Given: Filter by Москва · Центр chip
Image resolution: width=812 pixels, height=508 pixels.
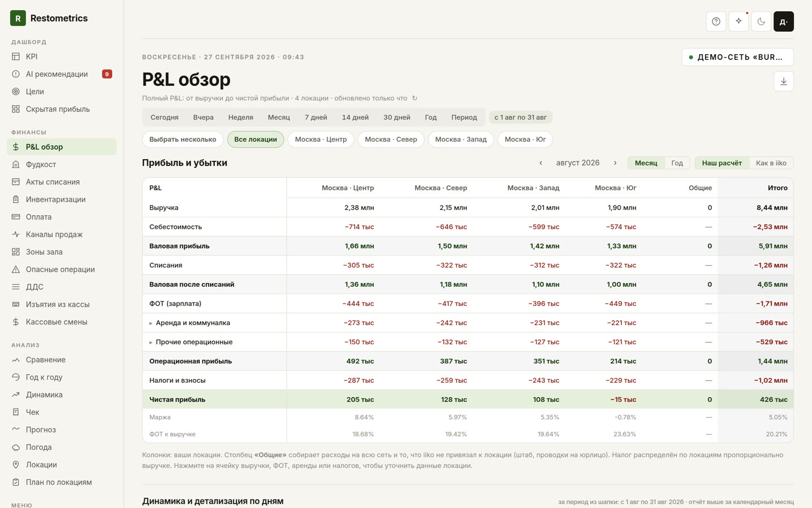Looking at the screenshot, I should 321,139.
